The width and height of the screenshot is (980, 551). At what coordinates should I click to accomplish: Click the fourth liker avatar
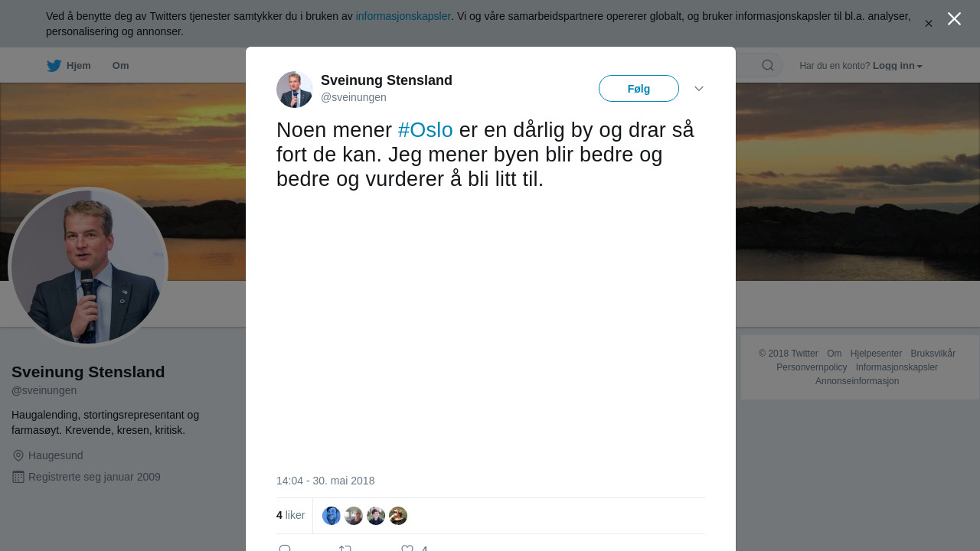coord(398,516)
